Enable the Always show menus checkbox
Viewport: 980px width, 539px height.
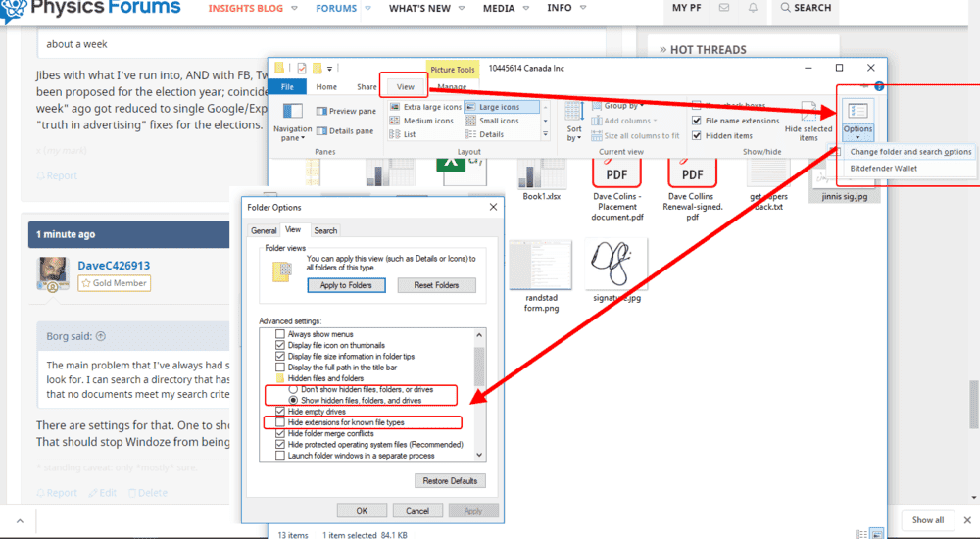(280, 334)
